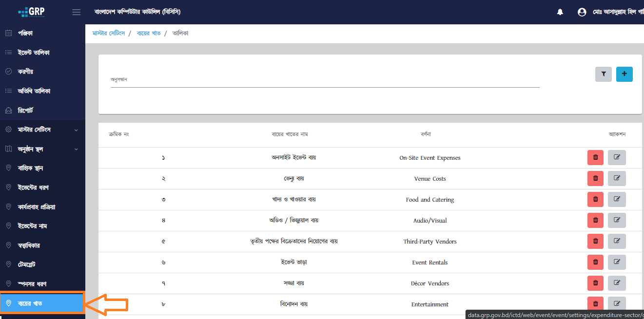The image size is (644, 319).
Task: Click the অনুসন্ধান search field
Action: [x=325, y=79]
